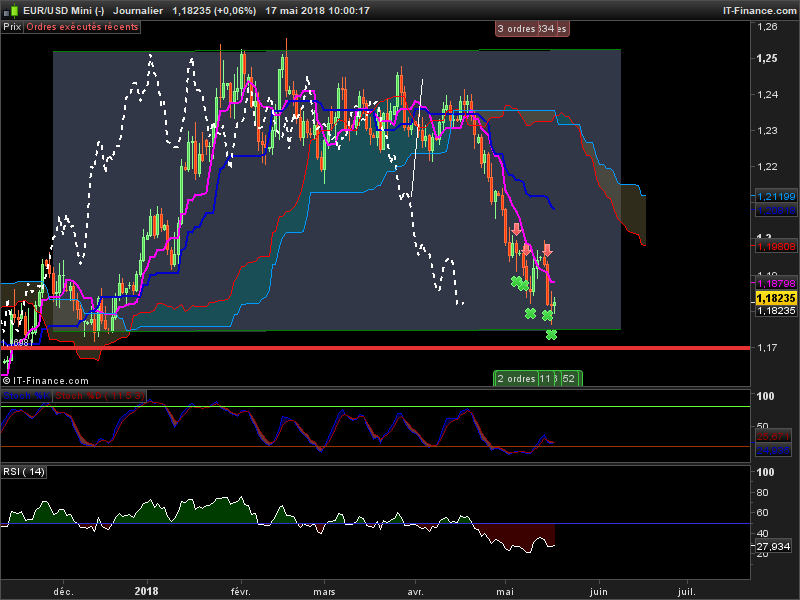Click the blue stochastic value 24,935
Viewport: 800px width, 600px height.
pyautogui.click(x=773, y=451)
